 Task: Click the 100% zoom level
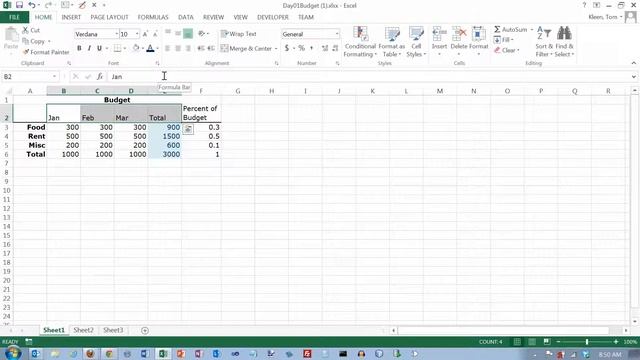(630, 342)
